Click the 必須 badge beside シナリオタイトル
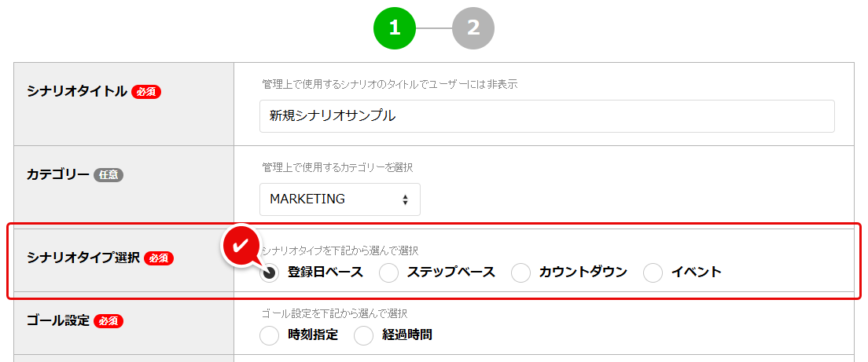This screenshot has height=362, width=868. click(146, 91)
